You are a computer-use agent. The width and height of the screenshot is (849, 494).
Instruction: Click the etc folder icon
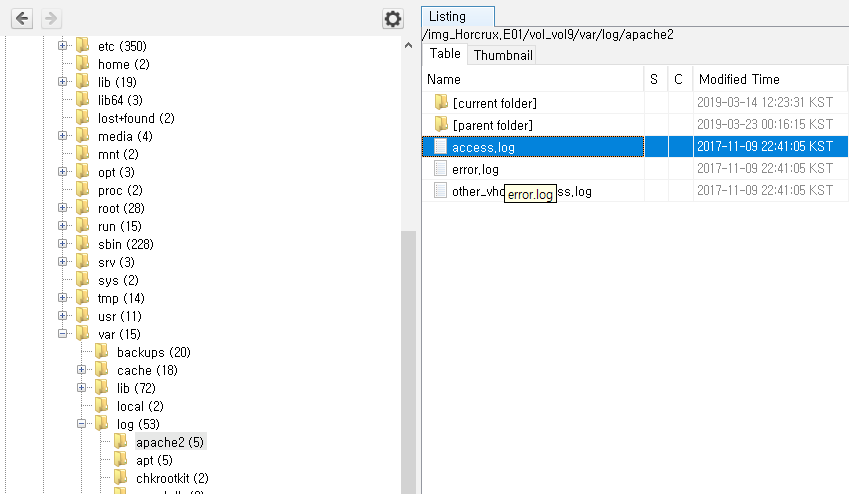pos(83,46)
